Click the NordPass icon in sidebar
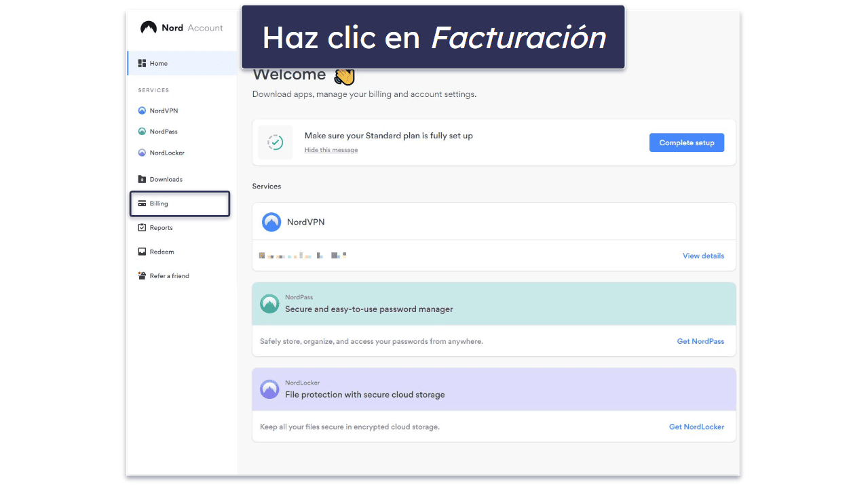The image size is (868, 485). click(x=142, y=132)
